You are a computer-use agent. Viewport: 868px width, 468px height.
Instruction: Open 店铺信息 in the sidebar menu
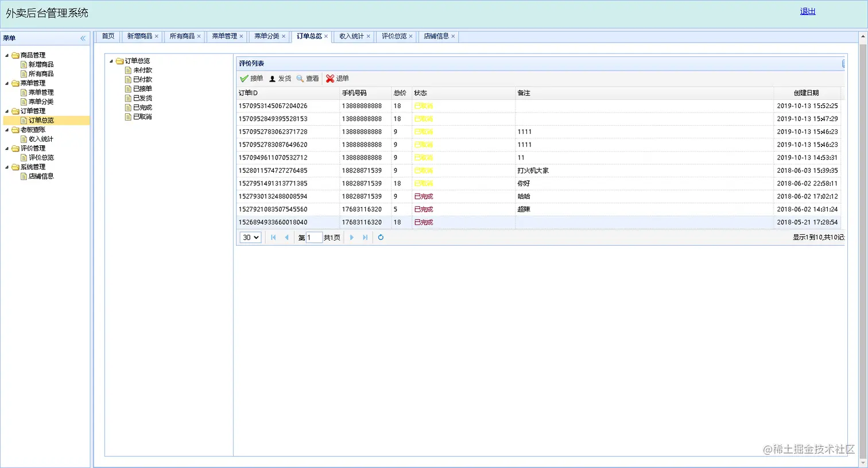pos(41,176)
